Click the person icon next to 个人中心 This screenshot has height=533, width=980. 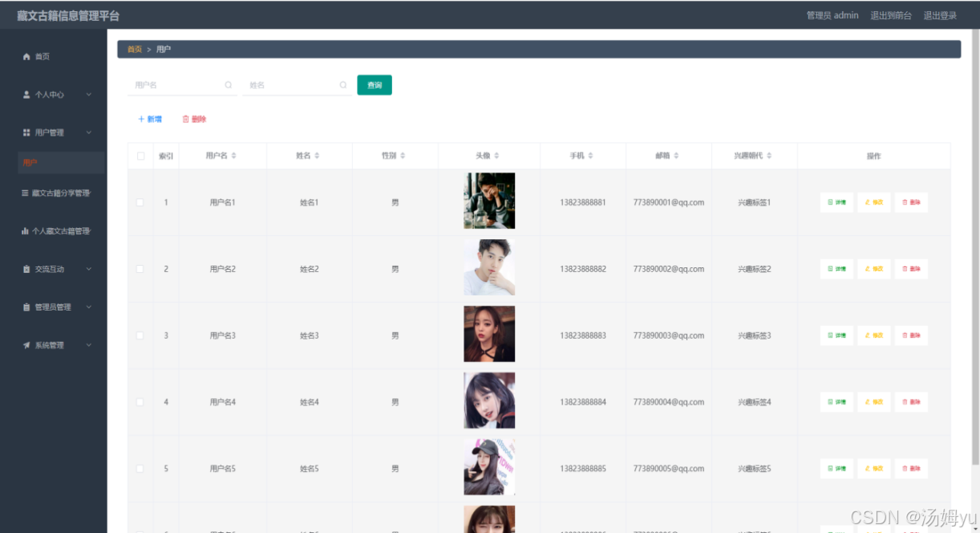point(26,95)
